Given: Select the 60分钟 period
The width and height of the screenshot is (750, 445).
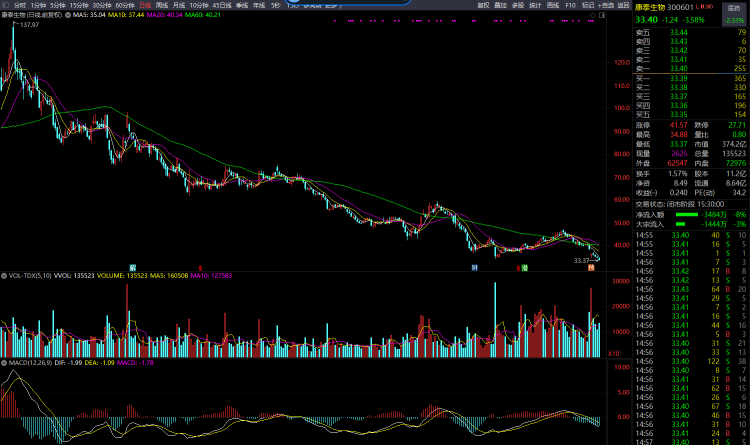Looking at the screenshot, I should point(125,5).
